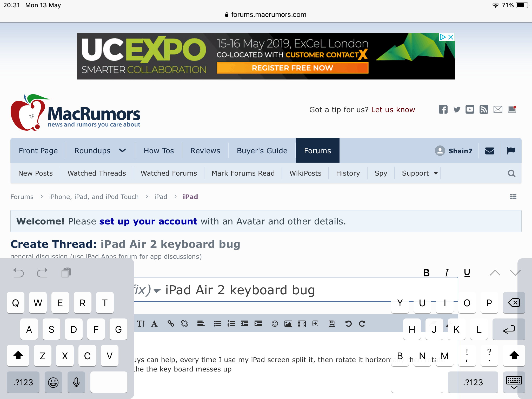
Task: Open the AdChoices info icon
Action: [x=443, y=37]
